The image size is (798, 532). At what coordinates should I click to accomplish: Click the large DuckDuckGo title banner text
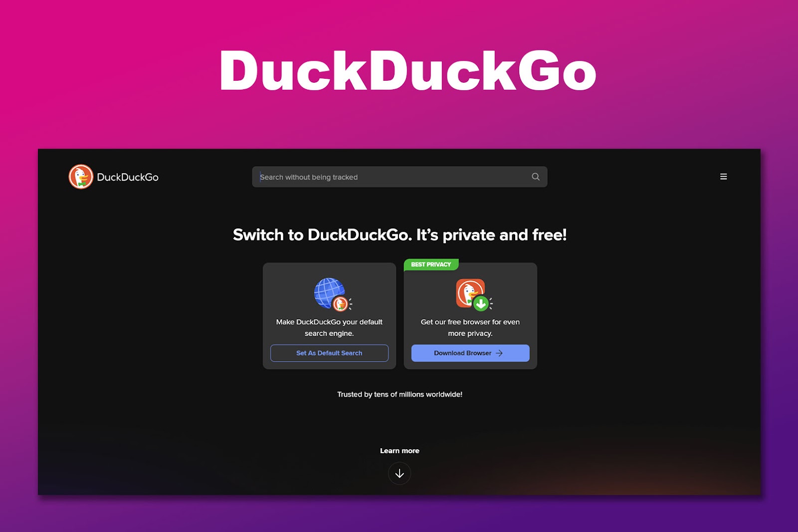[407, 70]
